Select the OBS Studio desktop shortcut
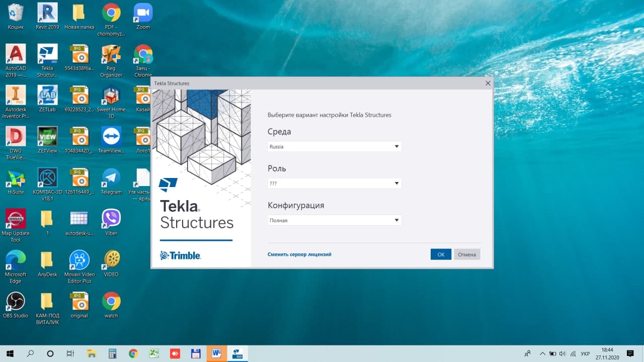 click(16, 305)
